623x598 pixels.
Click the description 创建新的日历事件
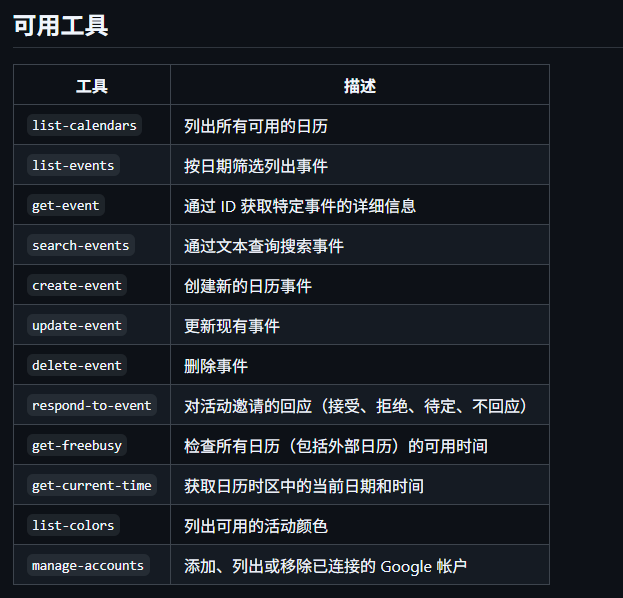(248, 286)
